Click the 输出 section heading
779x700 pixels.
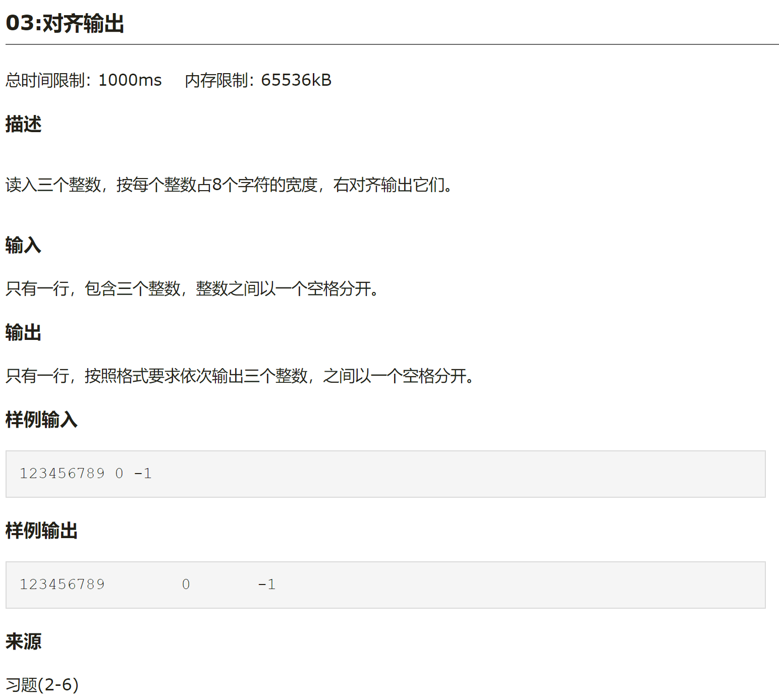(x=22, y=332)
